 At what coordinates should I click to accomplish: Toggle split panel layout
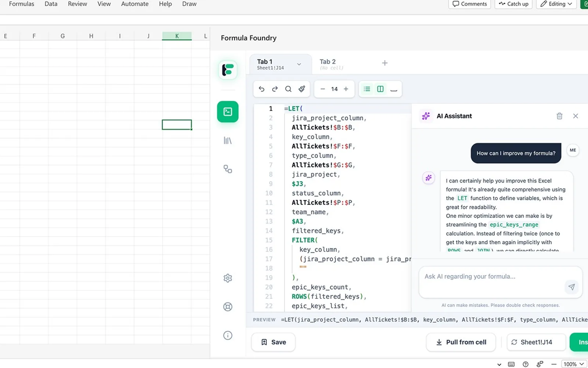[380, 89]
